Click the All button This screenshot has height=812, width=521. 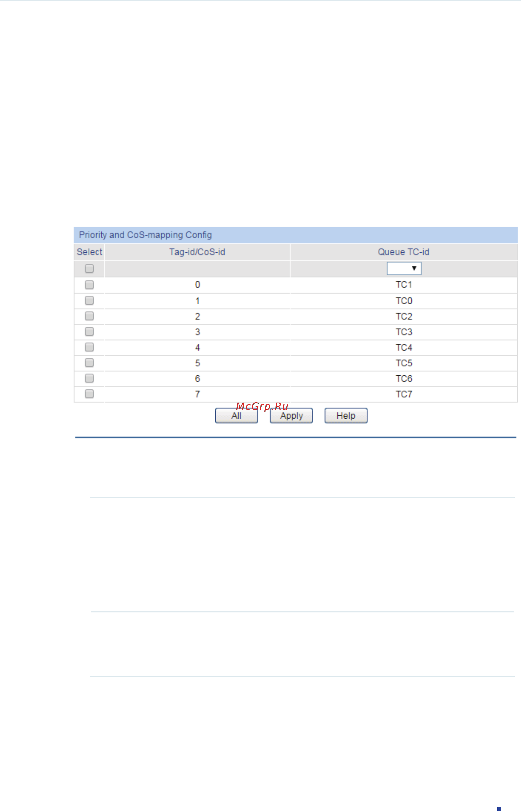[236, 416]
